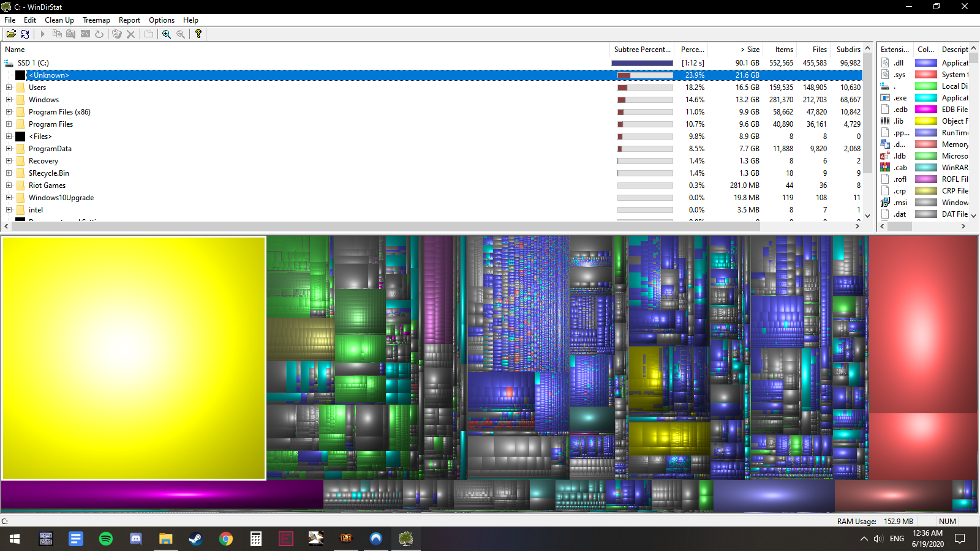Click the large yellow treemap block
The height and width of the screenshot is (551, 980).
(x=134, y=358)
